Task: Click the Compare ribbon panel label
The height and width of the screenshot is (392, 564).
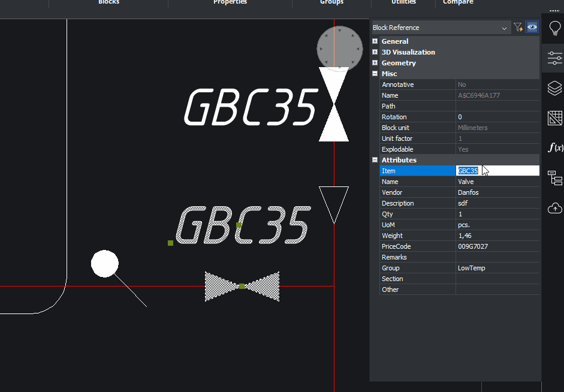Action: (458, 2)
